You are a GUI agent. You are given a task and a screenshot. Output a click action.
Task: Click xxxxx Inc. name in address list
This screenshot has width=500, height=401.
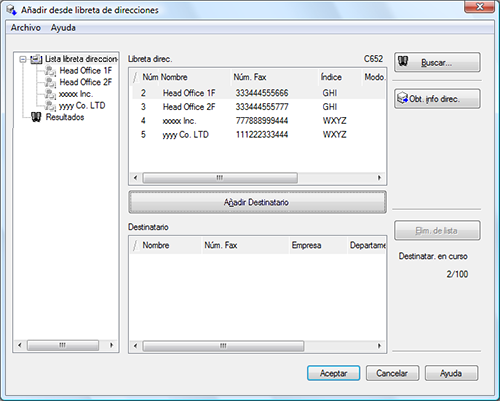(179, 121)
